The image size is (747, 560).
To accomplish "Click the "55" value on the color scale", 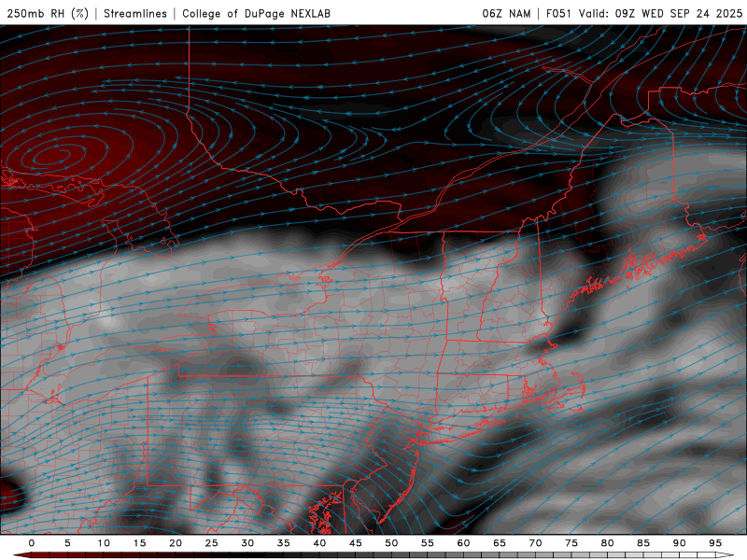I will coord(428,543).
